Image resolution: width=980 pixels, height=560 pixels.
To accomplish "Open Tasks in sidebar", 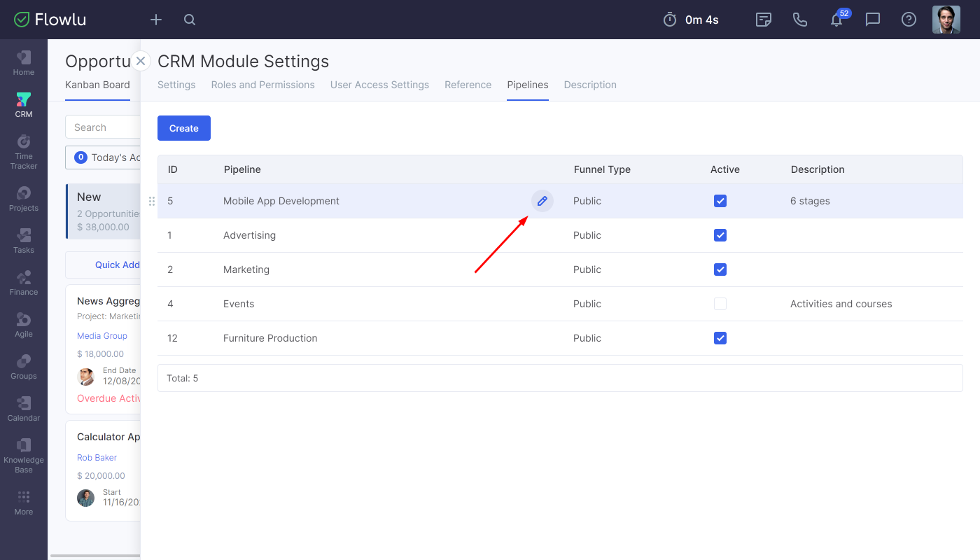I will pos(24,241).
